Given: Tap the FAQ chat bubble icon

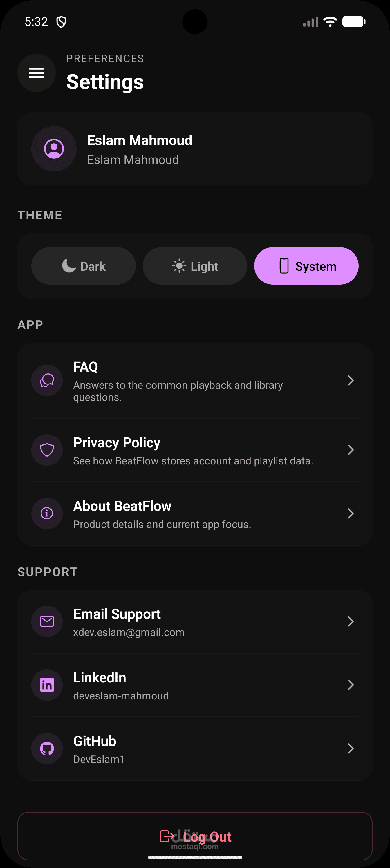Looking at the screenshot, I should click(47, 380).
